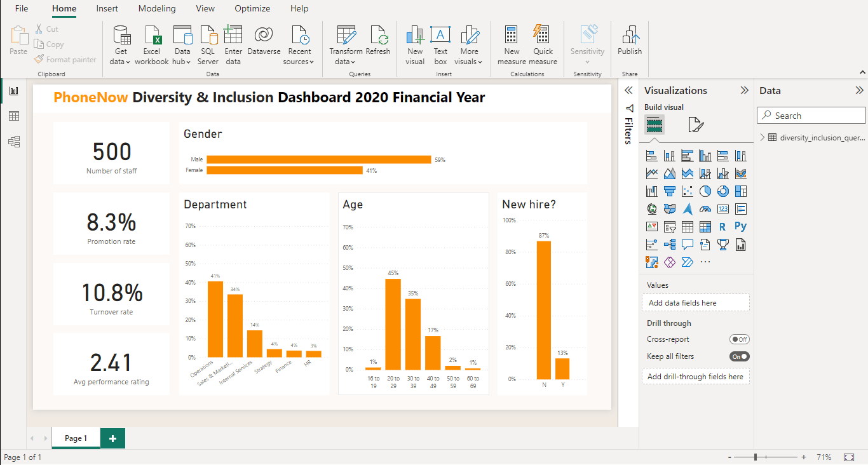
Task: Add a pie chart visual
Action: (705, 191)
